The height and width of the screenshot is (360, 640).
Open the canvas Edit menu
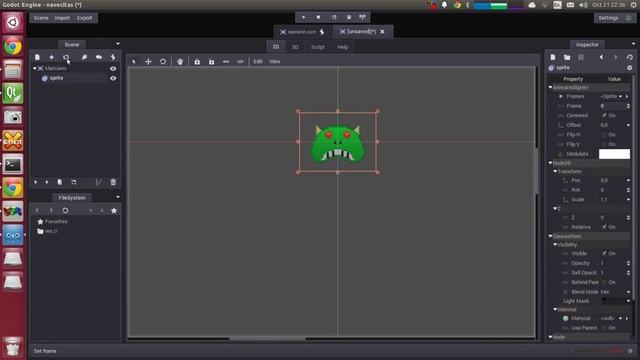pos(258,62)
